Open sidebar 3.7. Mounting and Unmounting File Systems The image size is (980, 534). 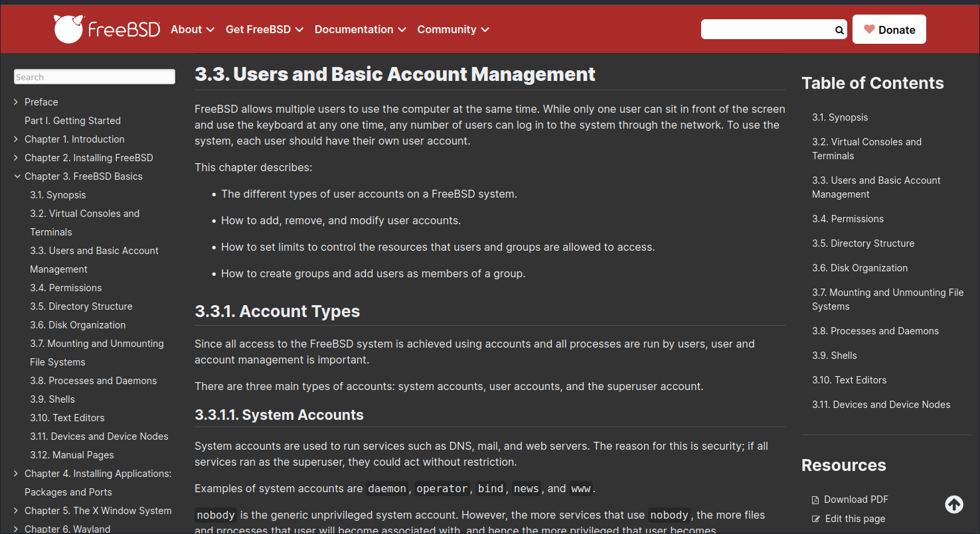coord(97,353)
